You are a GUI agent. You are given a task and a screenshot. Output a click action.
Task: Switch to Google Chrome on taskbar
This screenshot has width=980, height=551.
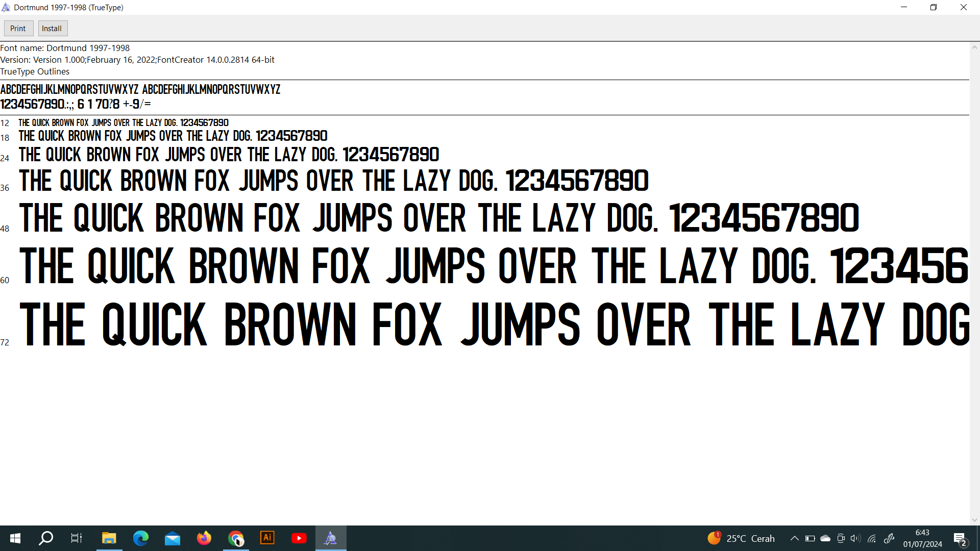[x=236, y=538]
